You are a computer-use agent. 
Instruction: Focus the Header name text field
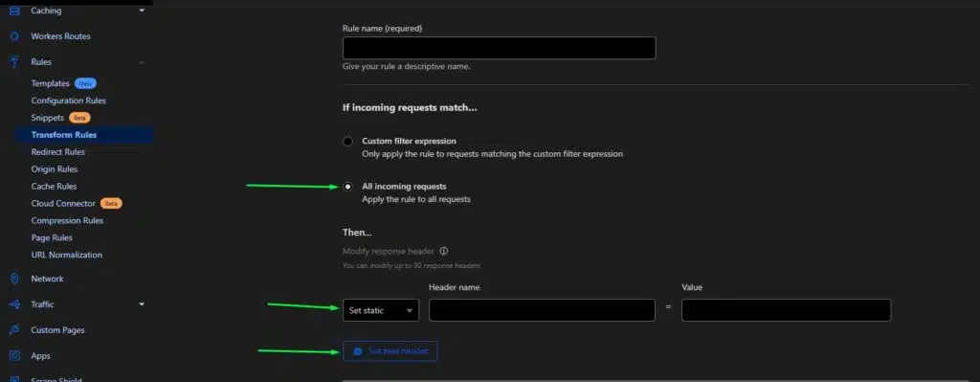(542, 311)
